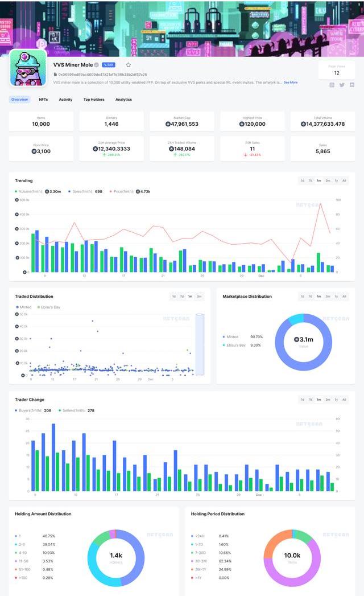
Task: Click the favorite star next to VVS Miner Mole
Action: click(x=128, y=65)
